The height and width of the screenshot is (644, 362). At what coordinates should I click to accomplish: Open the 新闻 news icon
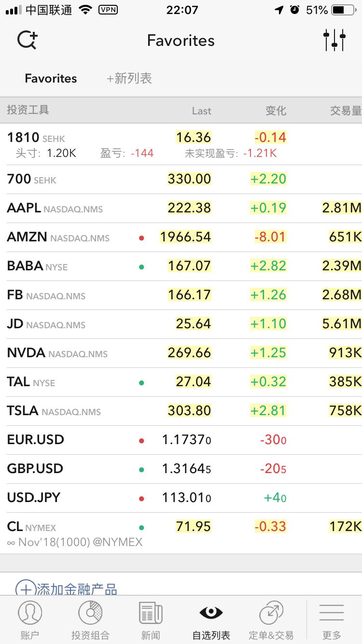pos(151,613)
